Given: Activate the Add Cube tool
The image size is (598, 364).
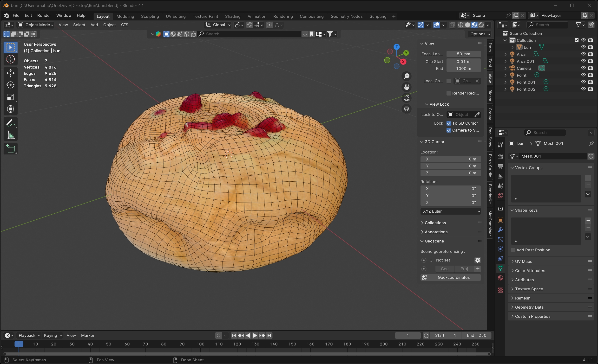Looking at the screenshot, I should 10,149.
